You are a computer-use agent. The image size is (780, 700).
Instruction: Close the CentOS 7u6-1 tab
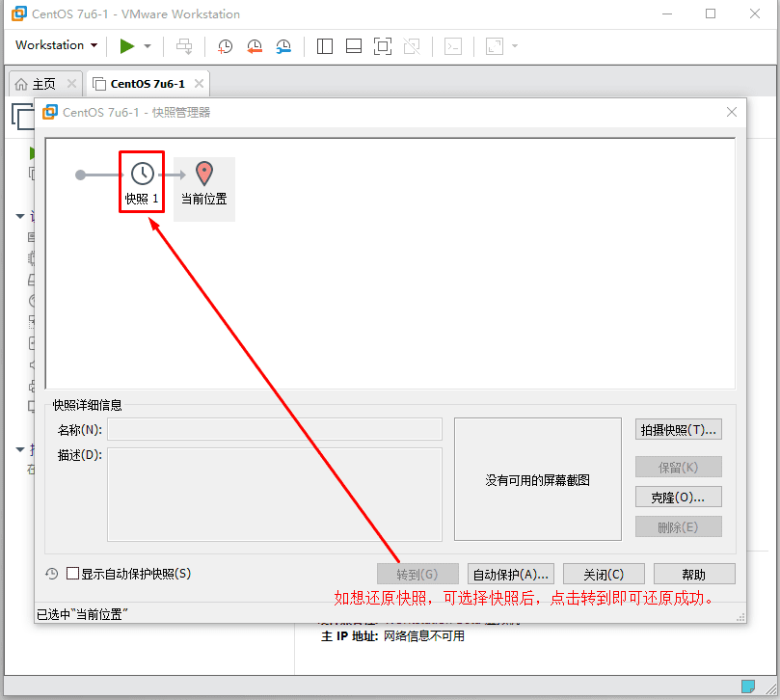coord(199,84)
